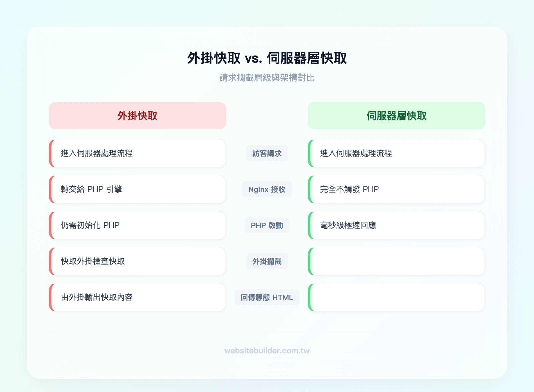Select the 伺服器層快取 green header

[x=396, y=116]
